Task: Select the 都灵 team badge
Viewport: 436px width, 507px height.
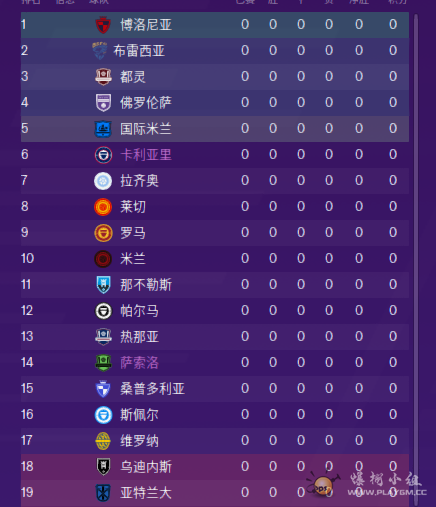Action: click(x=103, y=77)
